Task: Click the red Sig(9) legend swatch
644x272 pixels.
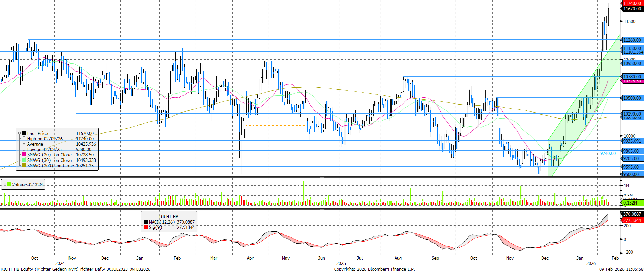Action: click(146, 227)
